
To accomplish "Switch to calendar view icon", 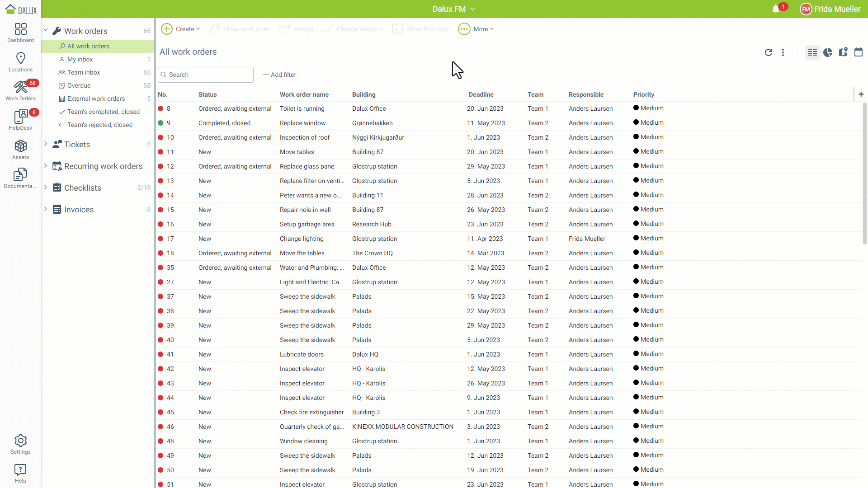I will pos(859,52).
